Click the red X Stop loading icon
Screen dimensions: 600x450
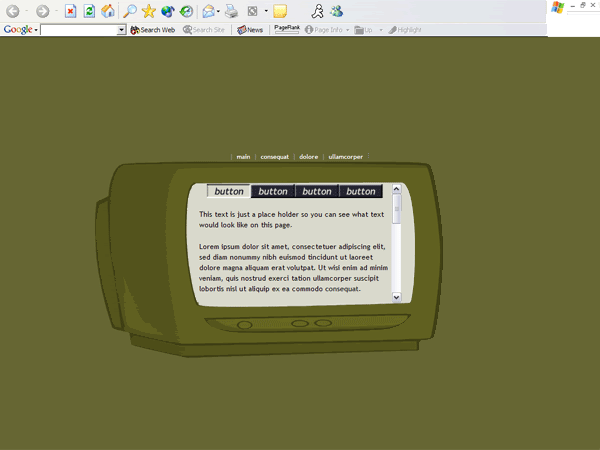point(71,11)
